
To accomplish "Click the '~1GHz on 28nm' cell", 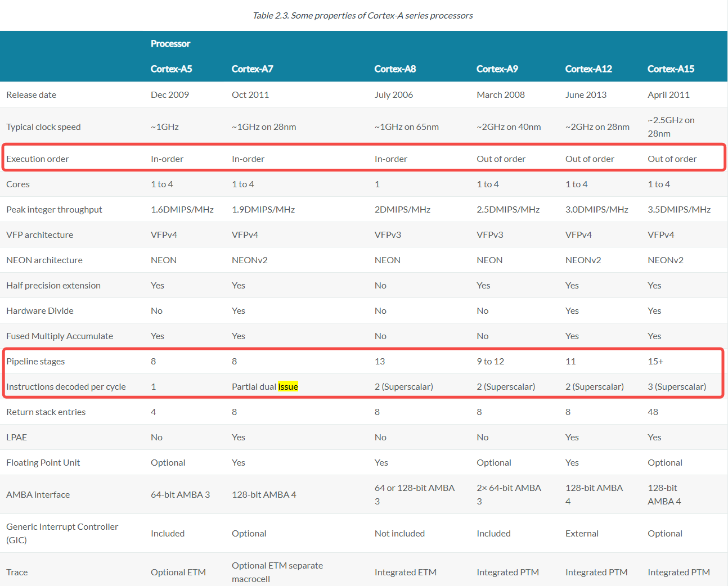I will tap(264, 127).
